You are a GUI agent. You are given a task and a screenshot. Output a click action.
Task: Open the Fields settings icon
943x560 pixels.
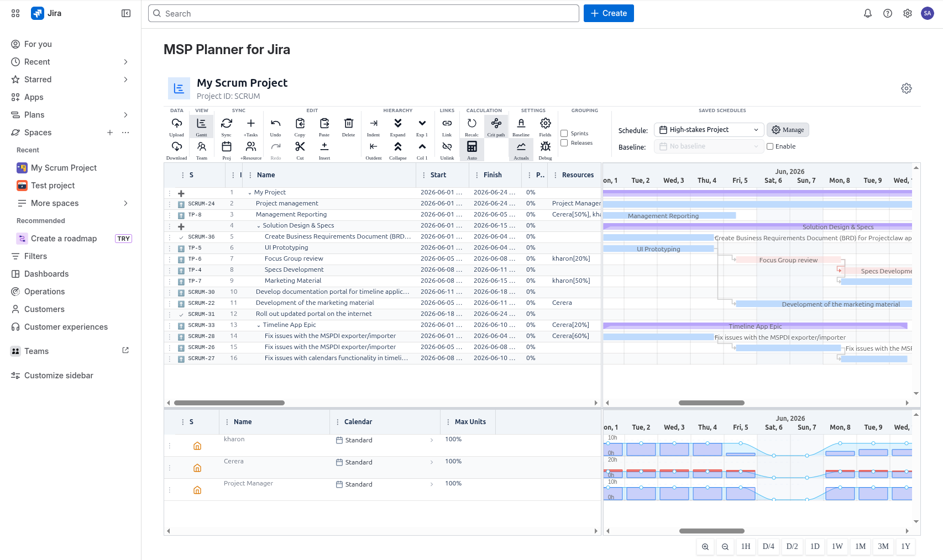click(x=546, y=126)
